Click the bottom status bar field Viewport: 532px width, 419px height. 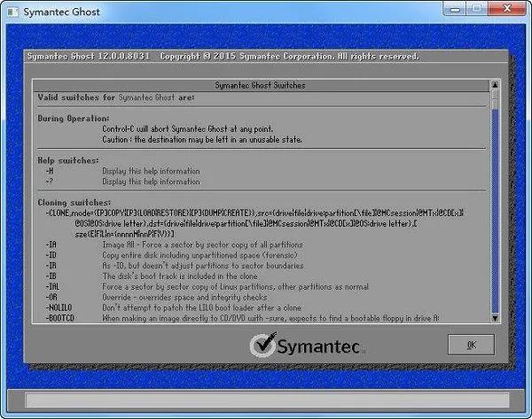[265, 400]
